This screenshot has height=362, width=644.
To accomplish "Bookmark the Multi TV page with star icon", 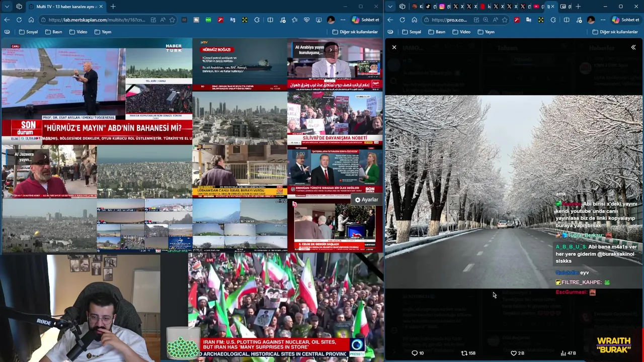I will tap(172, 20).
